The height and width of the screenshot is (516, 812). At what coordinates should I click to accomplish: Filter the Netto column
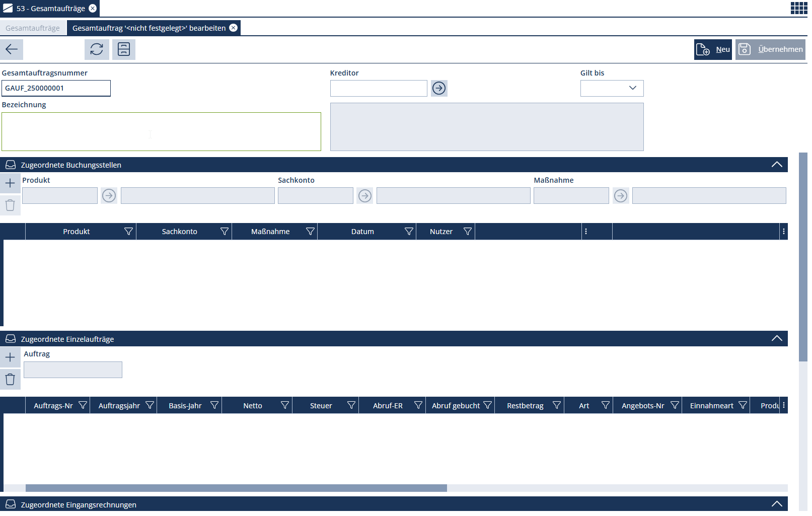285,406
